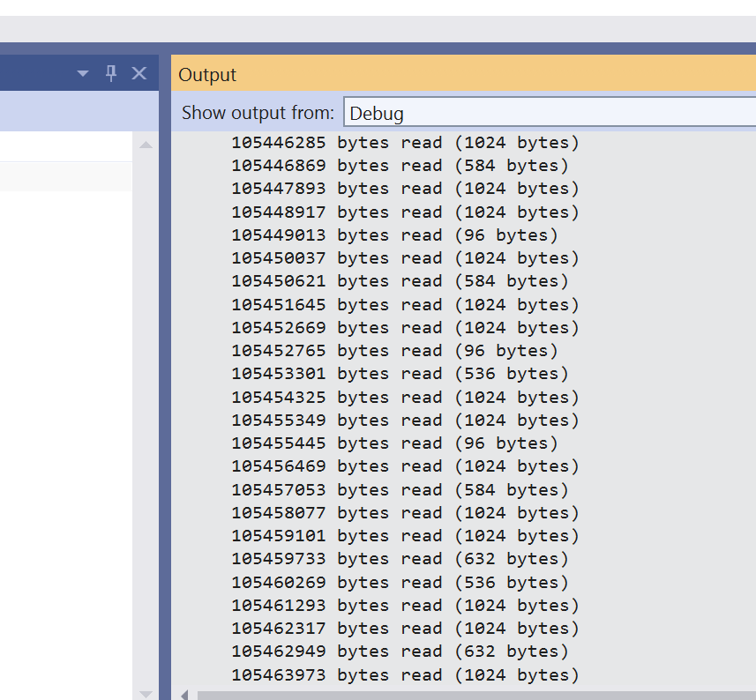Screen dimensions: 756x700
Task: Select the line '105452669 bytes read (1024 bytes)'
Action: click(x=405, y=328)
